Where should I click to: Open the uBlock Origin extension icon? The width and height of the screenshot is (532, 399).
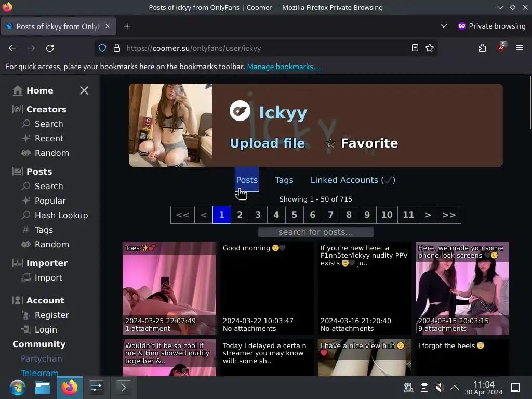point(501,47)
